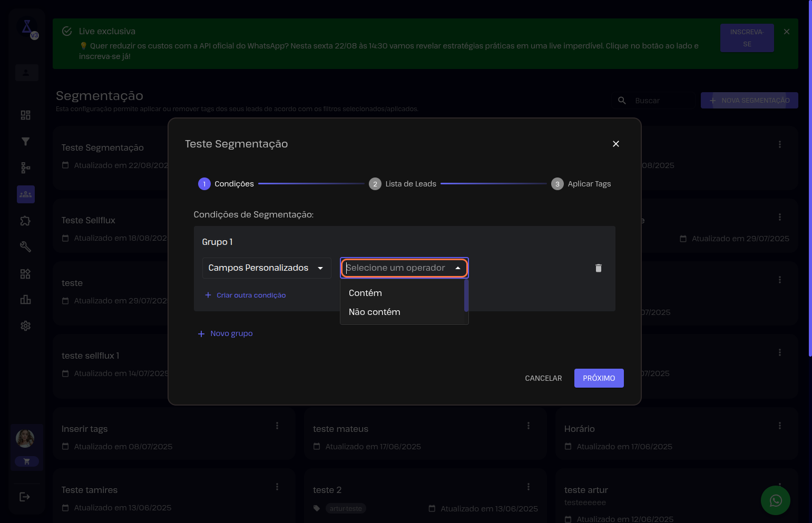Image resolution: width=812 pixels, height=523 pixels.
Task: Go to the Lista de Leads step
Action: tap(403, 184)
